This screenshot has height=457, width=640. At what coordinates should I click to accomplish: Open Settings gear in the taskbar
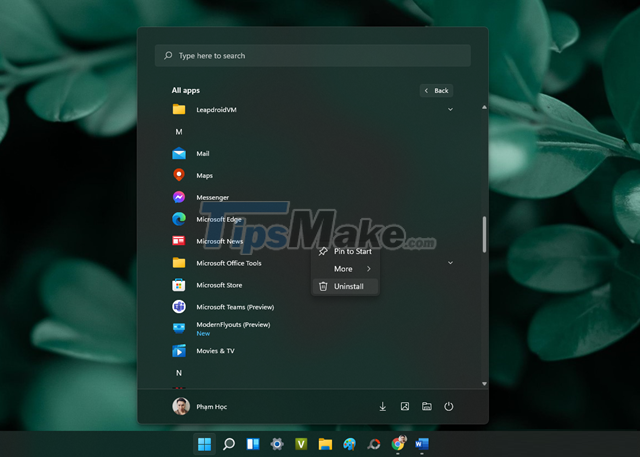coord(277,444)
